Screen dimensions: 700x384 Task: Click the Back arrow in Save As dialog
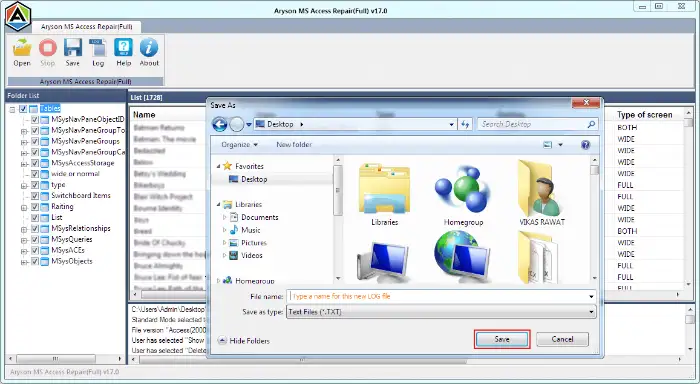220,124
